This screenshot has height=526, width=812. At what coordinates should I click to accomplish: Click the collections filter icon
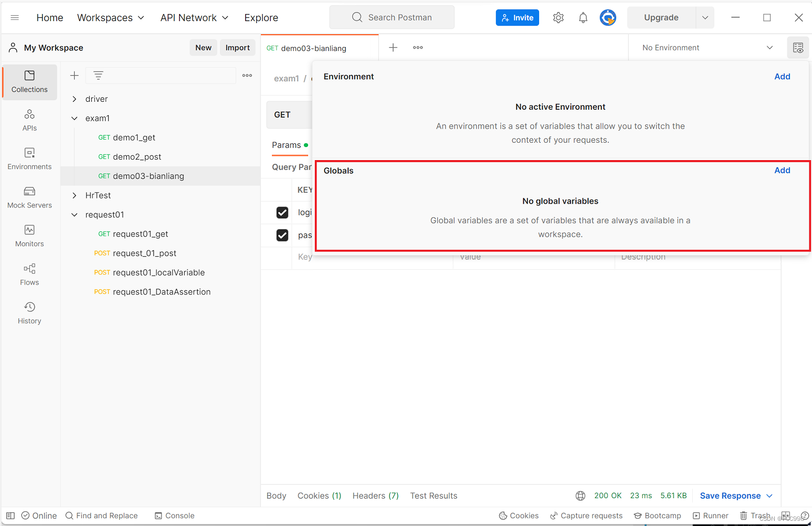click(98, 76)
